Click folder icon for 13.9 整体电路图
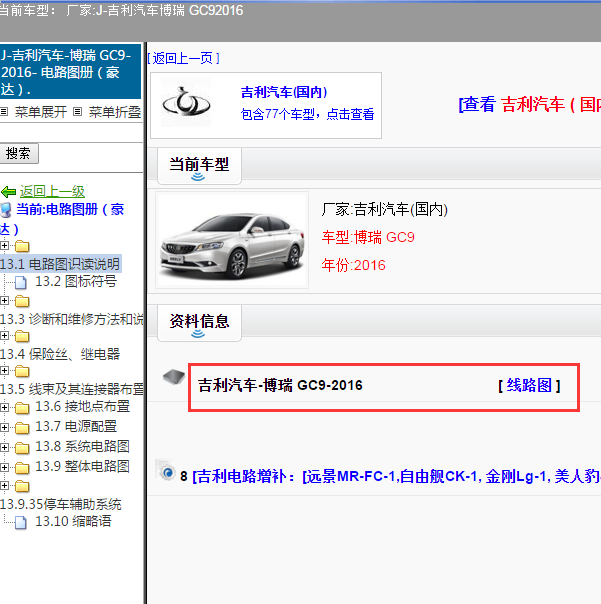The width and height of the screenshot is (601, 604). pyautogui.click(x=22, y=467)
